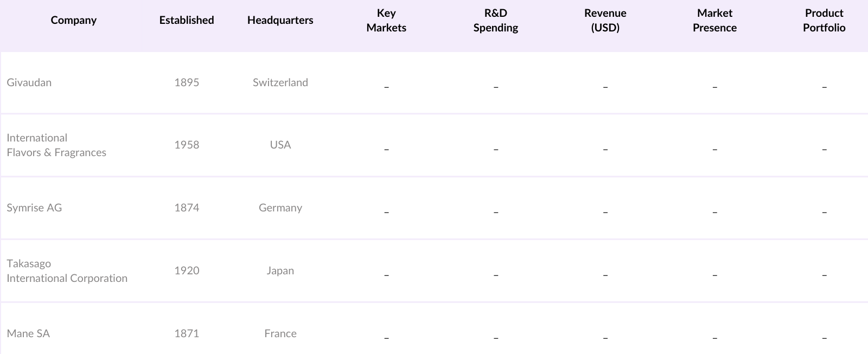The width and height of the screenshot is (868, 354).
Task: Click the Revenue (USD) column header
Action: tap(605, 21)
